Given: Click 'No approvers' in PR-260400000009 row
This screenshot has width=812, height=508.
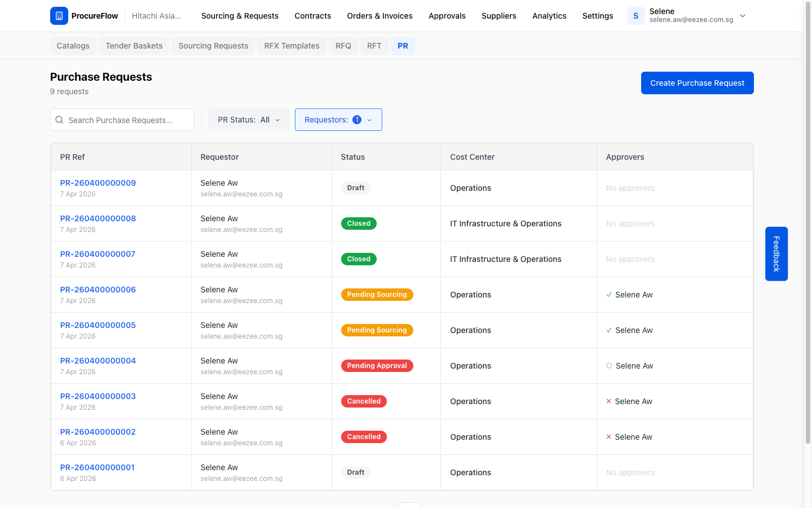Looking at the screenshot, I should click(x=630, y=188).
